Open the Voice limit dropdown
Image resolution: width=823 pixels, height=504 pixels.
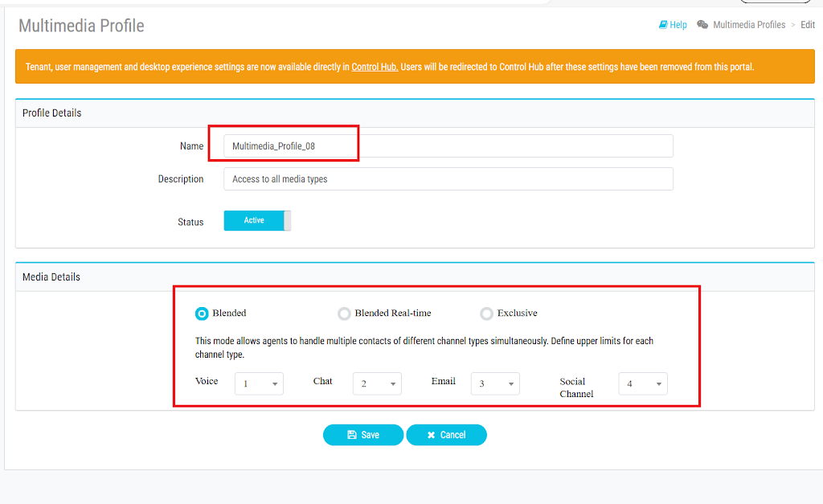coord(260,383)
